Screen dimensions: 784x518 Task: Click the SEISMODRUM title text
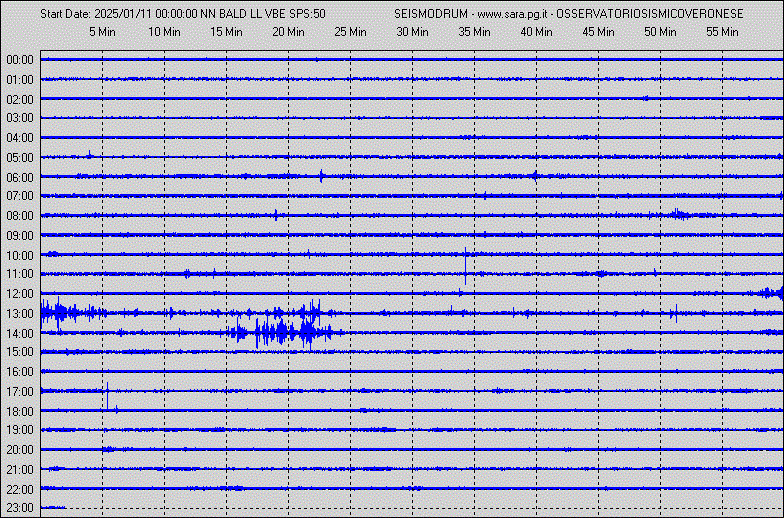(431, 14)
